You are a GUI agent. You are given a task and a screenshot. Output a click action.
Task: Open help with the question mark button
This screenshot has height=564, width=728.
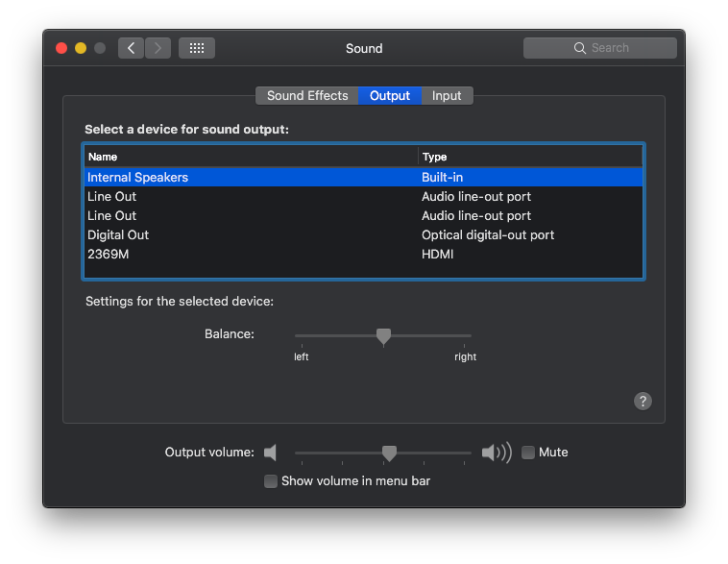pyautogui.click(x=643, y=401)
